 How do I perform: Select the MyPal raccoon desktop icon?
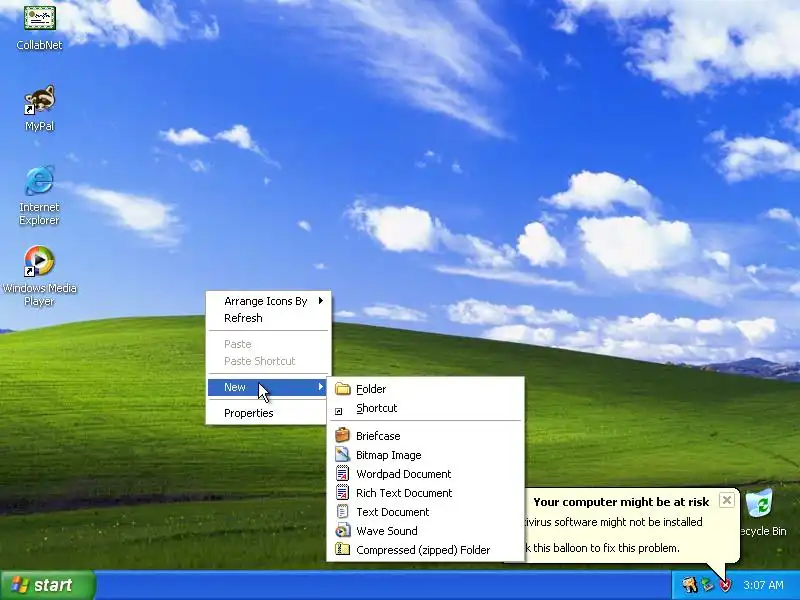pos(39,101)
